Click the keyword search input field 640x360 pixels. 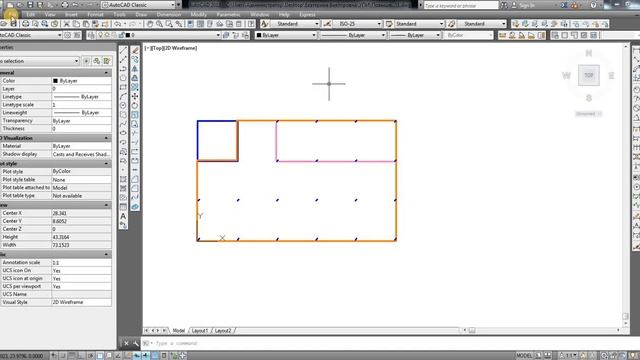(461, 5)
